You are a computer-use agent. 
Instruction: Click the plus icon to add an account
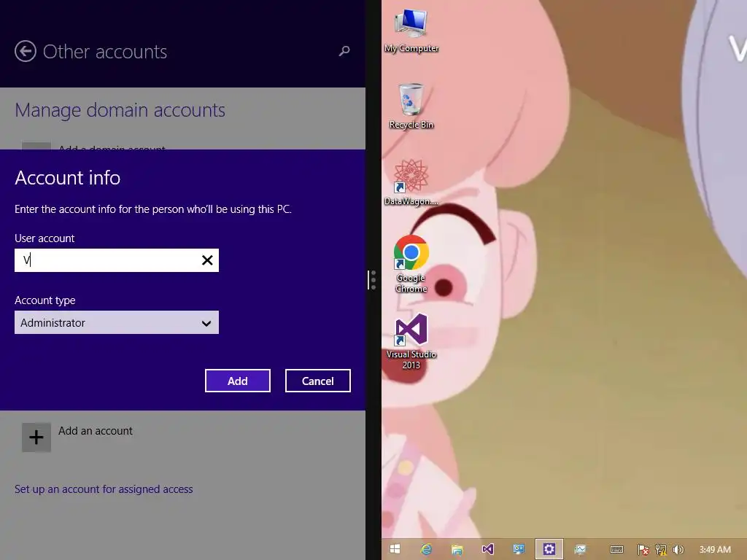tap(36, 437)
